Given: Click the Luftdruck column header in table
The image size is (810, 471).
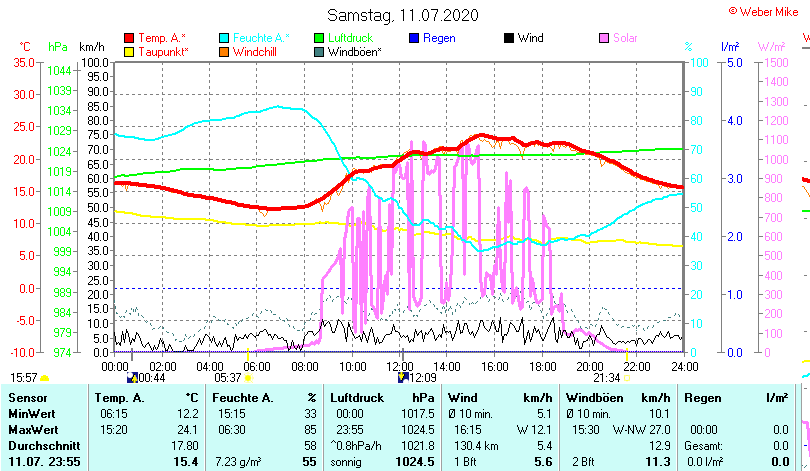Looking at the screenshot, I should (x=357, y=398).
